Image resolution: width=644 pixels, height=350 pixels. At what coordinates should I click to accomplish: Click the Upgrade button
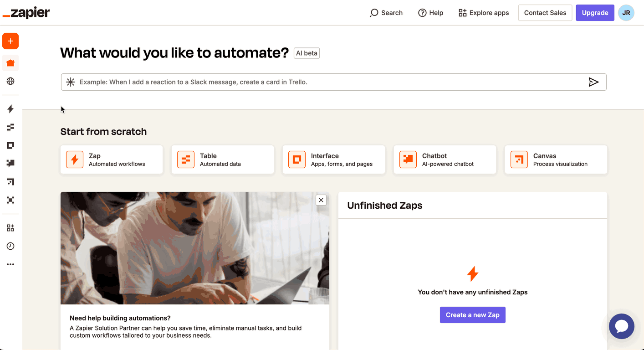click(595, 13)
